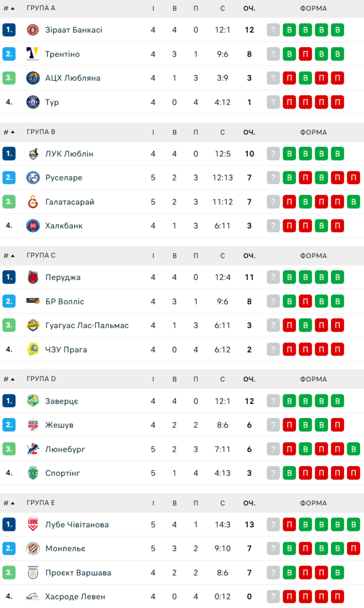This screenshot has width=364, height=608.
Task: Click the ЧЗУ Прага team logo
Action: 33,349
